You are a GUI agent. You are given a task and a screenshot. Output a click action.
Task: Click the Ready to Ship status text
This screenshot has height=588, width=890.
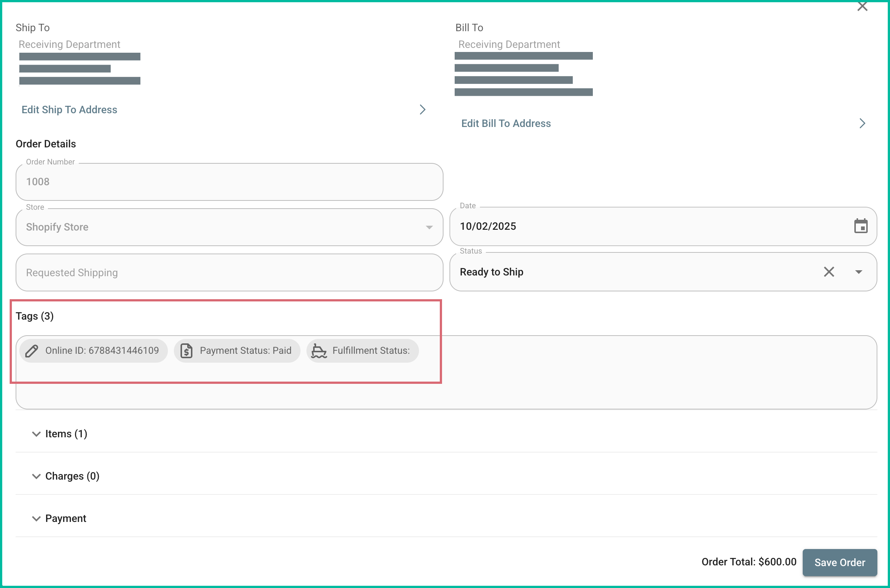[491, 272]
